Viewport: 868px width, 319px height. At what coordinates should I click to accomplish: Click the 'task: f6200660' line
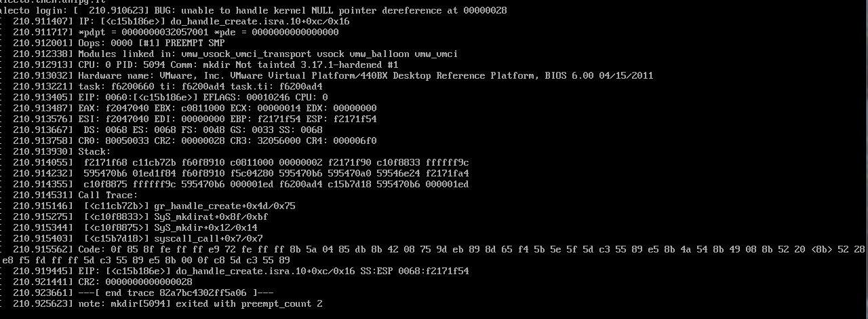pyautogui.click(x=200, y=86)
